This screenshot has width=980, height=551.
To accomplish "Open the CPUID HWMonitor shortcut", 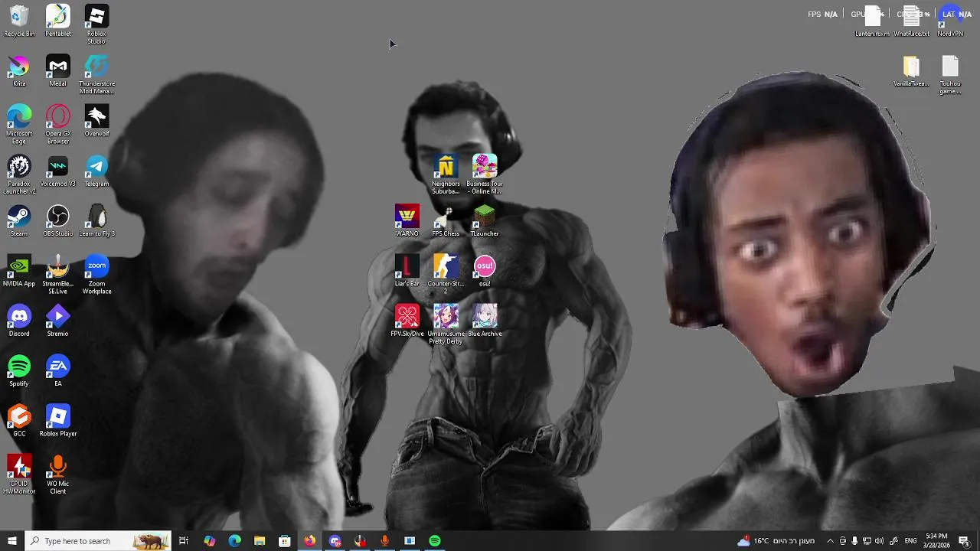I will point(19,474).
